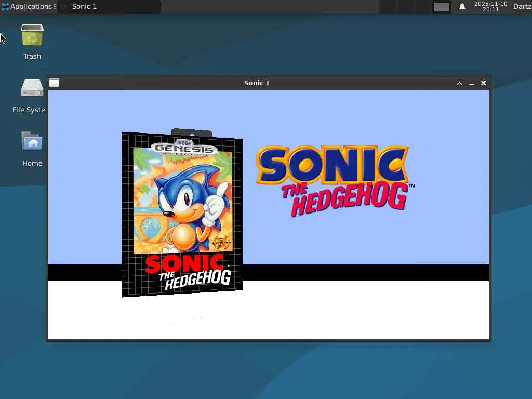The image size is (532, 399).
Task: Open the Trash desktop icon
Action: point(32,35)
